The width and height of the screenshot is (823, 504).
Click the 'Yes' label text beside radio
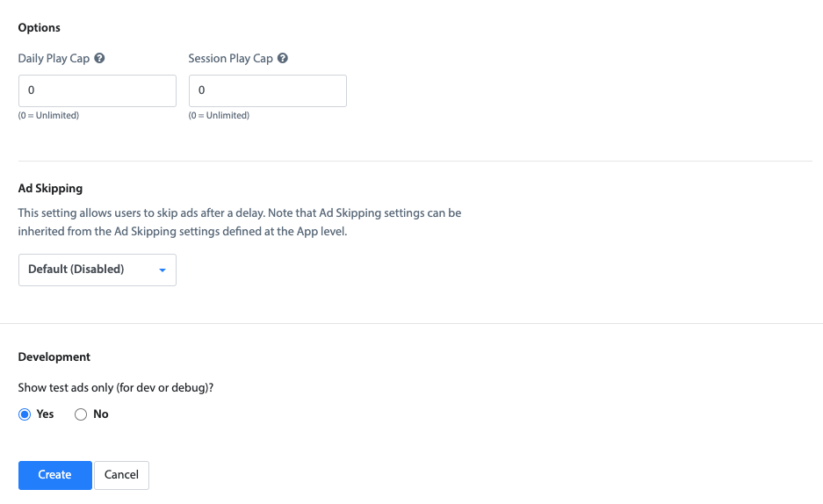point(45,414)
